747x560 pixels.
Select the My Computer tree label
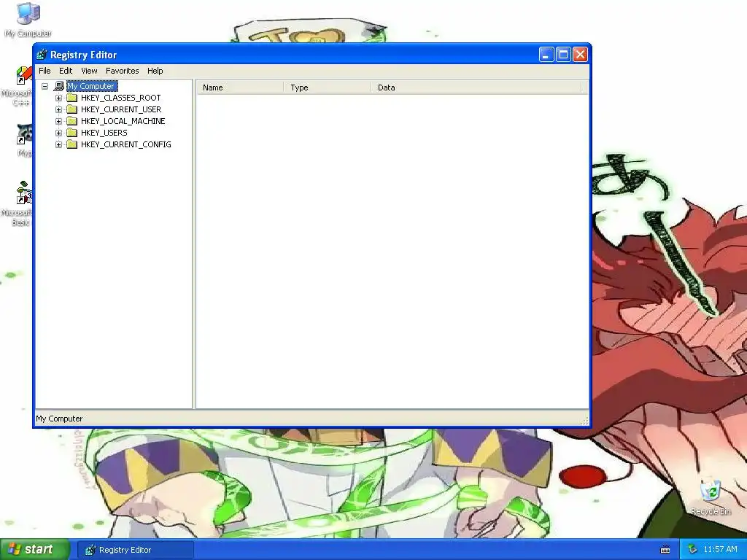(91, 86)
